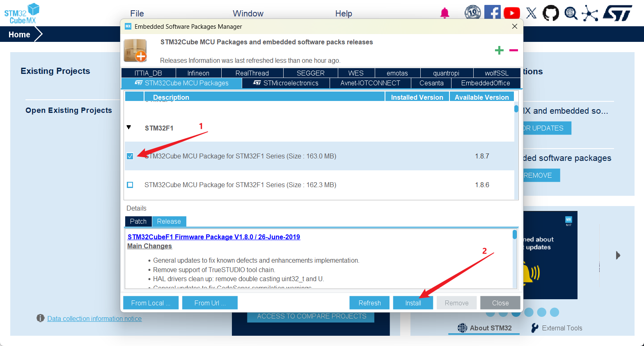Image resolution: width=644 pixels, height=346 pixels.
Task: Select the available version 1.8.6 cell
Action: coord(482,185)
